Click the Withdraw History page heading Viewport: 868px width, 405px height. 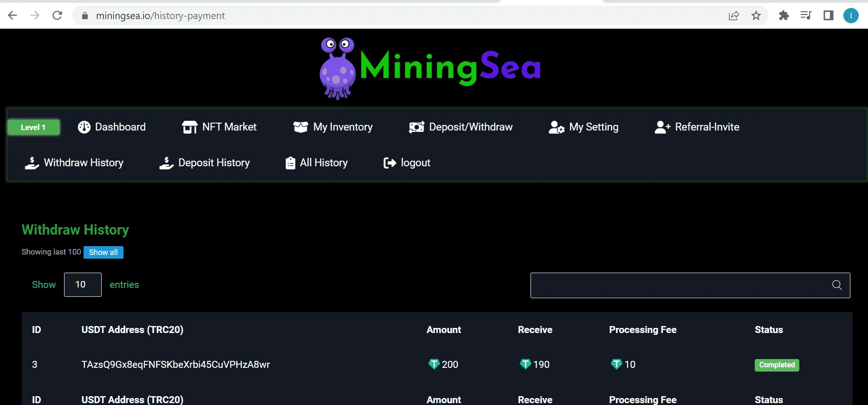75,230
